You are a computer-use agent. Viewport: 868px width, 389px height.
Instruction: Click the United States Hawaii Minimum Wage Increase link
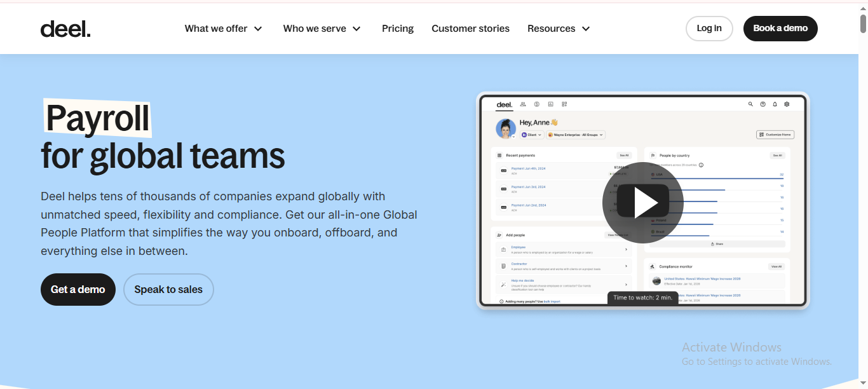702,278
